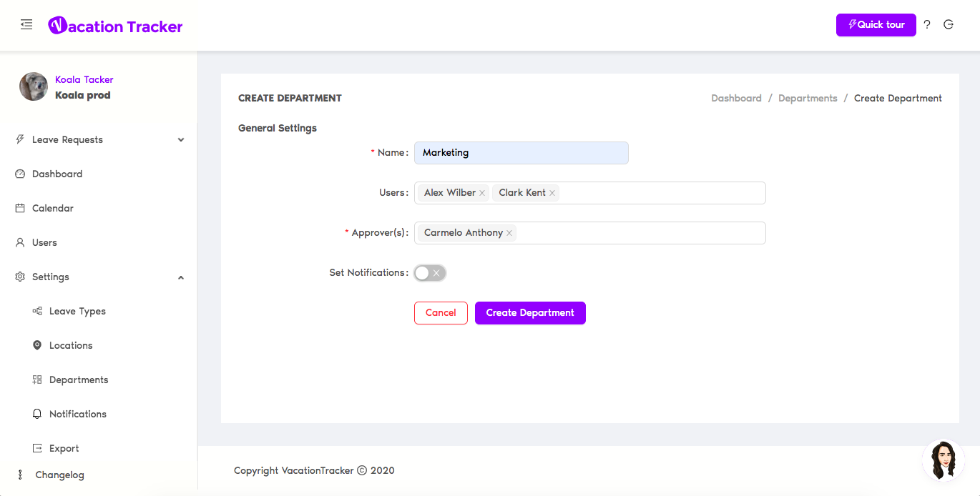This screenshot has width=980, height=496.
Task: Click the Create Department button
Action: 530,313
